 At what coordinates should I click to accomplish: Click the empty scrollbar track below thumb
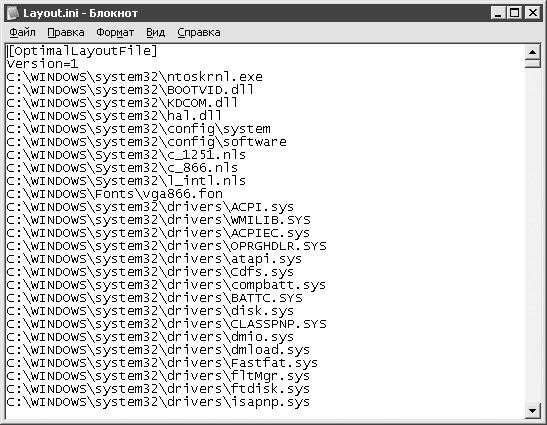(533, 236)
